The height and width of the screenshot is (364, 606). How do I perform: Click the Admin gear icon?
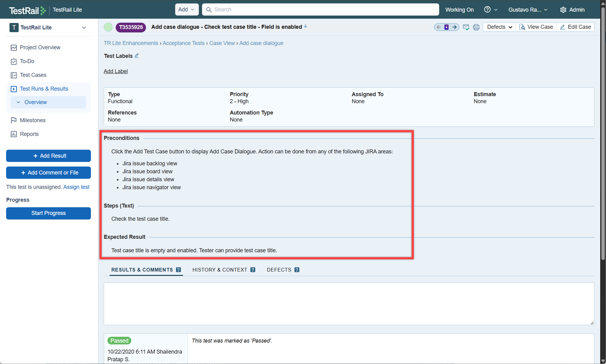tap(563, 10)
